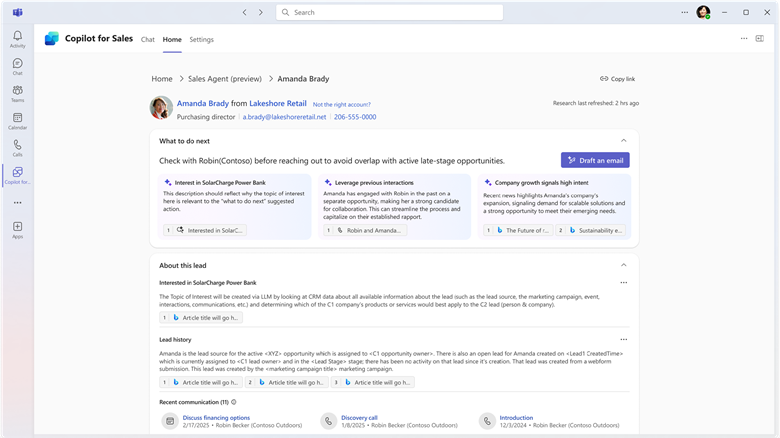Switch to the Settings tab
The image size is (780, 438).
click(x=201, y=39)
